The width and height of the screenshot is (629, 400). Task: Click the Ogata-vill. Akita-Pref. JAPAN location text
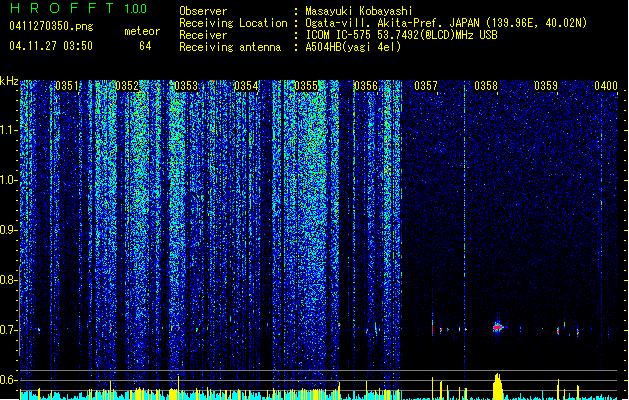coord(446,23)
